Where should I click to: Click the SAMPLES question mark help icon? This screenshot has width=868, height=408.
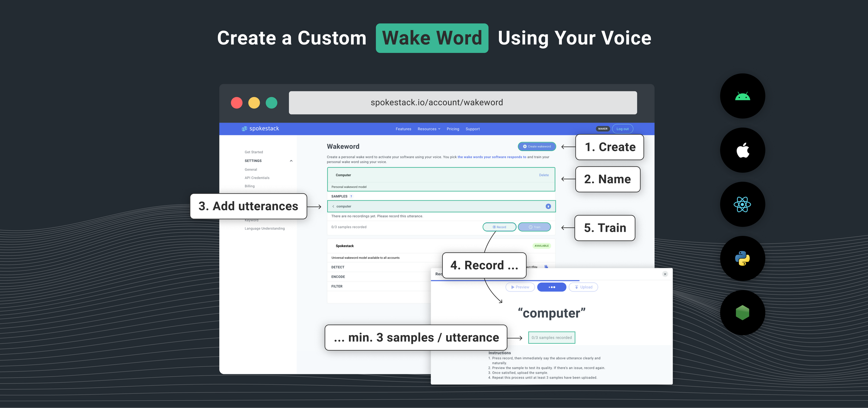pyautogui.click(x=351, y=196)
